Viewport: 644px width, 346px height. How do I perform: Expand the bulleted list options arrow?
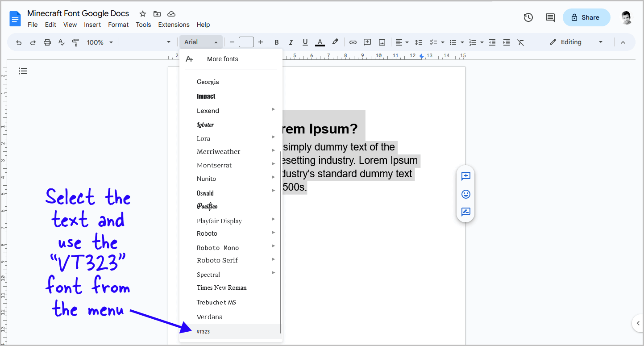[462, 42]
